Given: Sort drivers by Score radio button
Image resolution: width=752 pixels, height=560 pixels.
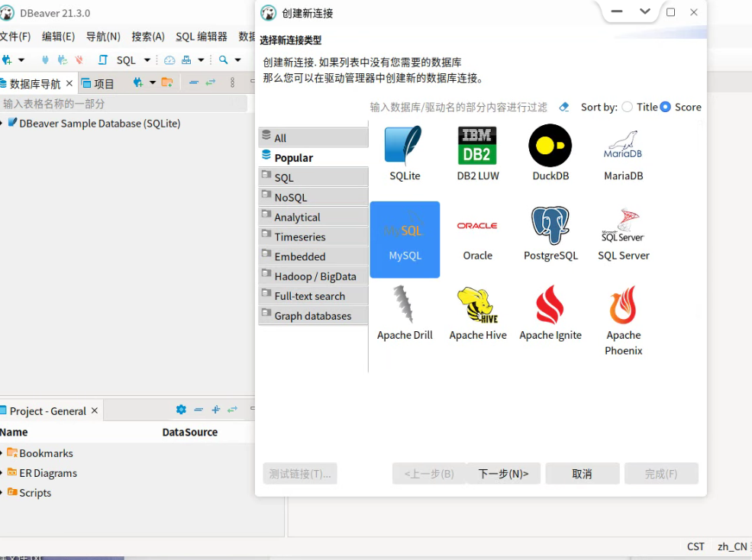Looking at the screenshot, I should coord(665,107).
